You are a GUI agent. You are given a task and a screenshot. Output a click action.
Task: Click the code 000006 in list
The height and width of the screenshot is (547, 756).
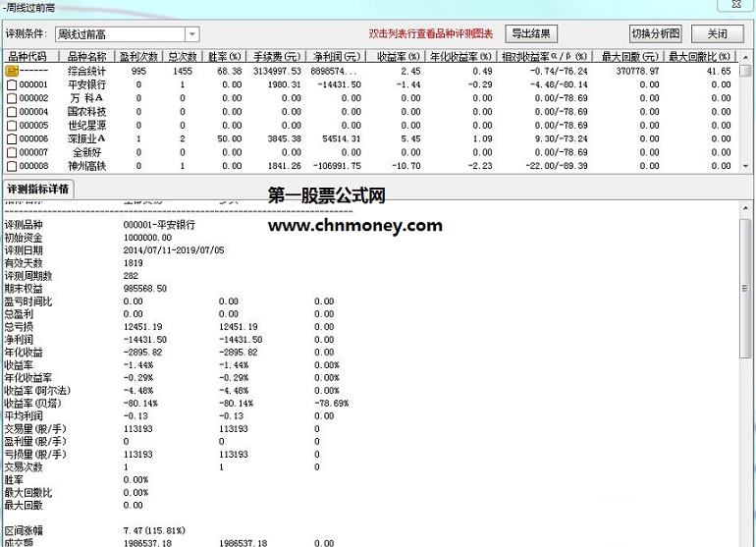tap(33, 138)
